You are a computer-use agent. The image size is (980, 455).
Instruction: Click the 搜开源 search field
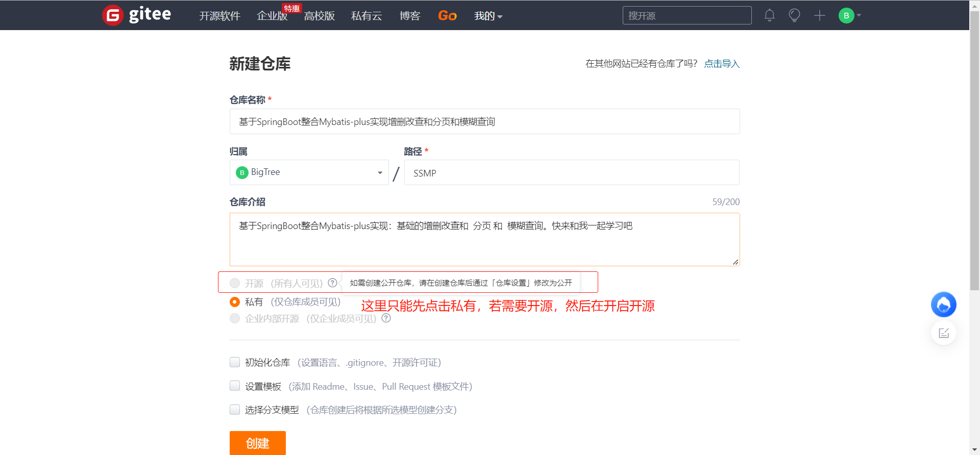tap(687, 15)
